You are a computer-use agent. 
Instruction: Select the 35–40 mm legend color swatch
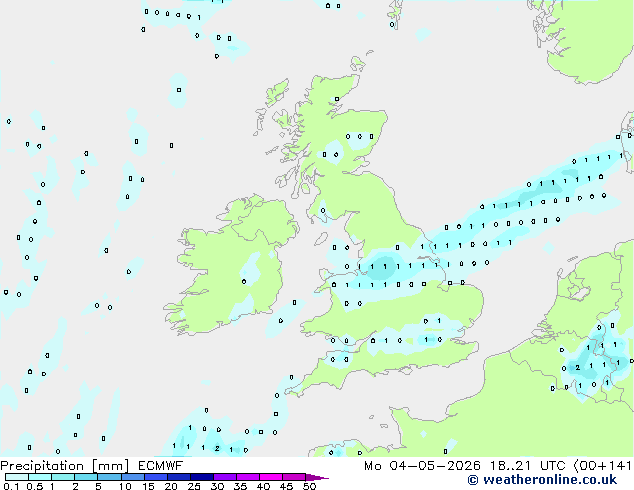248,477
